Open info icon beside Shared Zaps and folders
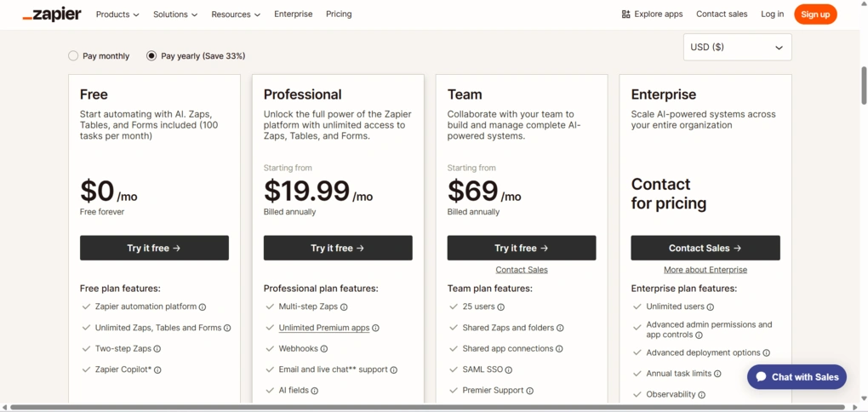Viewport: 868px width, 412px height. [x=560, y=328]
